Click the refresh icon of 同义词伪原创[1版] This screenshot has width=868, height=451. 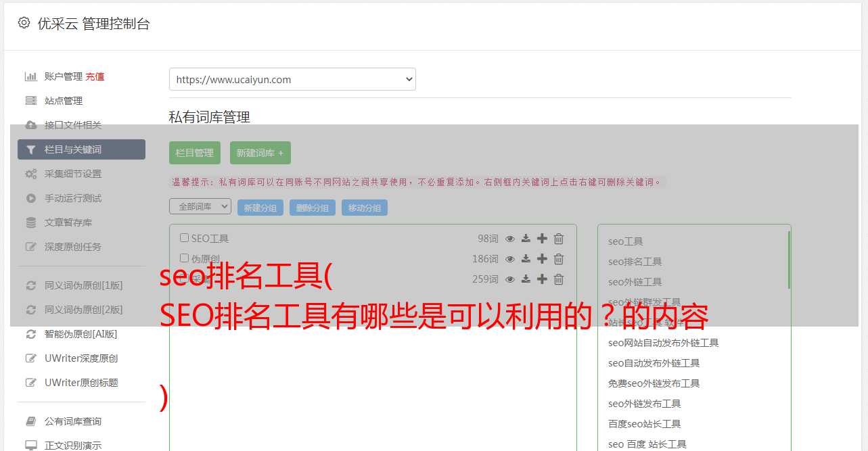tap(30, 285)
